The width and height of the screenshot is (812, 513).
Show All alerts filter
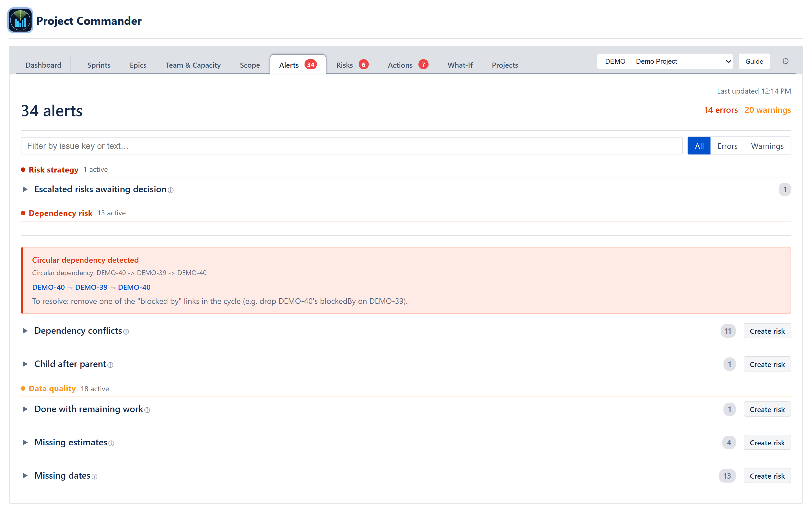[x=699, y=146]
